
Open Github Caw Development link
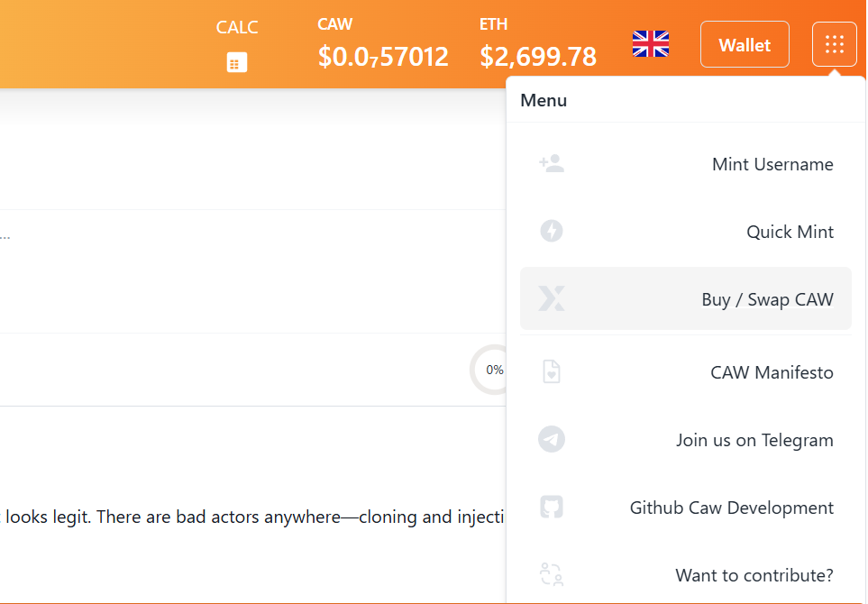[x=685, y=508]
